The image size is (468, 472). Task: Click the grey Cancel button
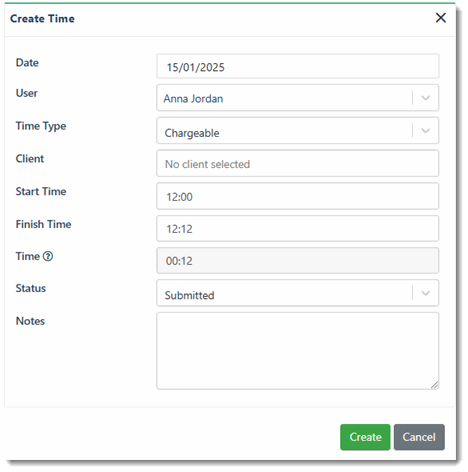419,437
